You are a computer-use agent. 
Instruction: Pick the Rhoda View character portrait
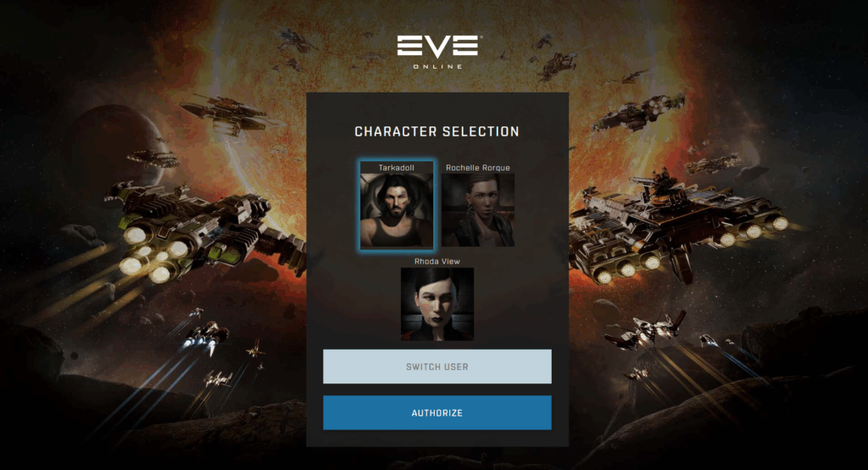(x=437, y=304)
